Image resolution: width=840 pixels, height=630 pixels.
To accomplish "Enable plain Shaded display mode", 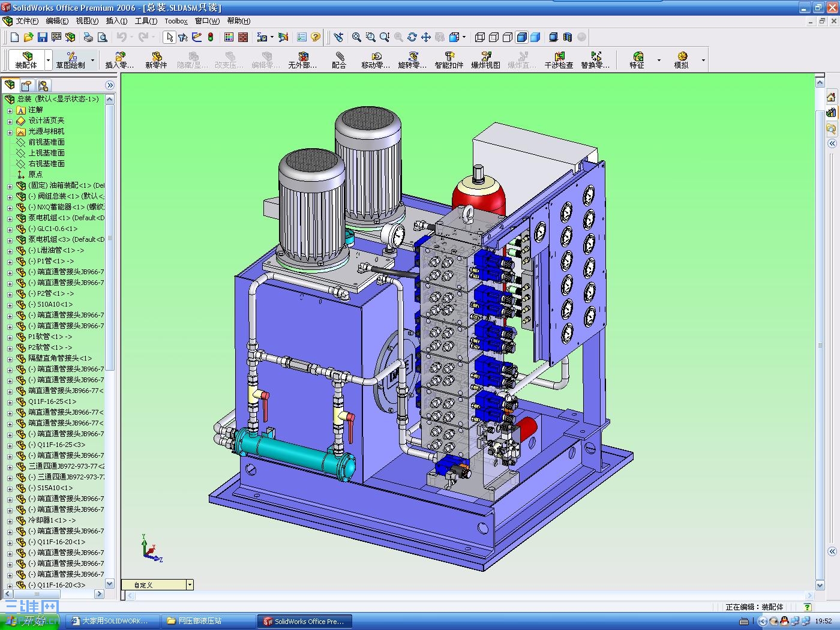I will [x=535, y=37].
